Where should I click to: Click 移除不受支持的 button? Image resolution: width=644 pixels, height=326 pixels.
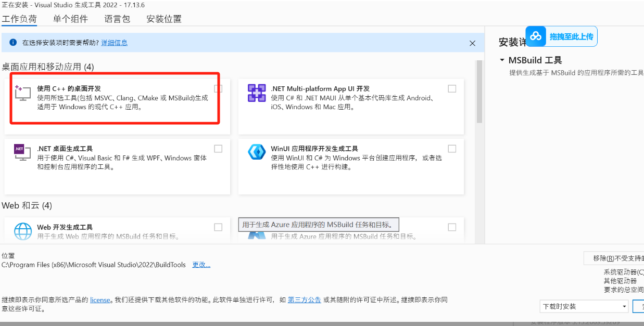click(x=614, y=258)
